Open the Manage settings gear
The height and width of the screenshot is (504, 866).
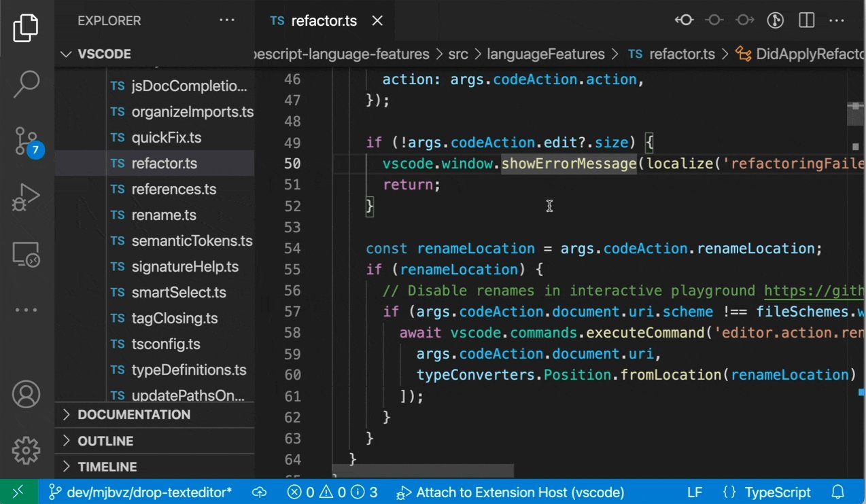coord(26,450)
